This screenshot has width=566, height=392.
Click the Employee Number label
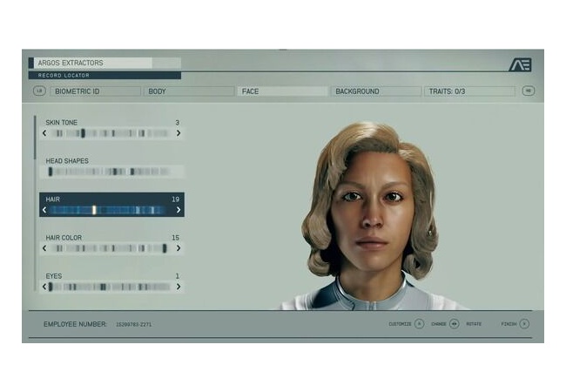click(x=75, y=324)
